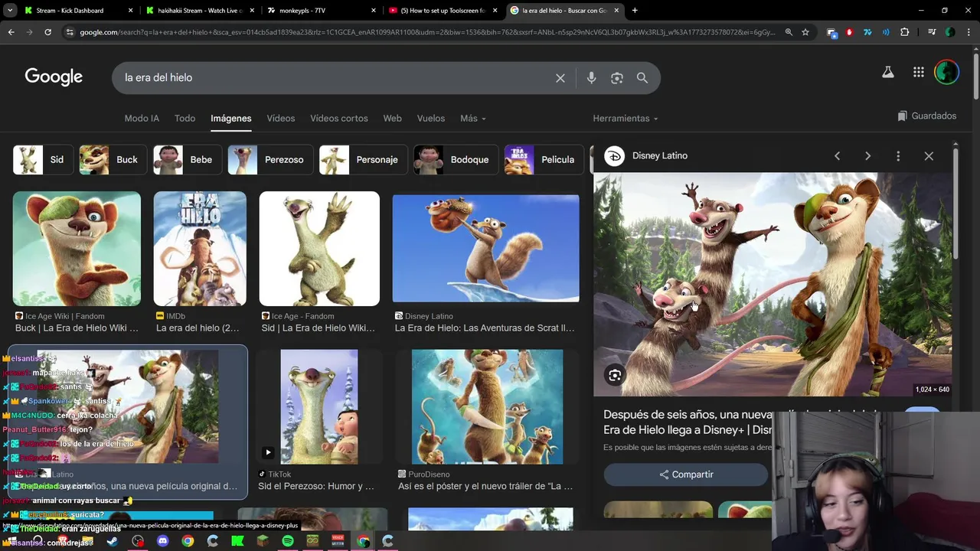
Task: Open the PuroDiseno poster image result
Action: pos(487,407)
